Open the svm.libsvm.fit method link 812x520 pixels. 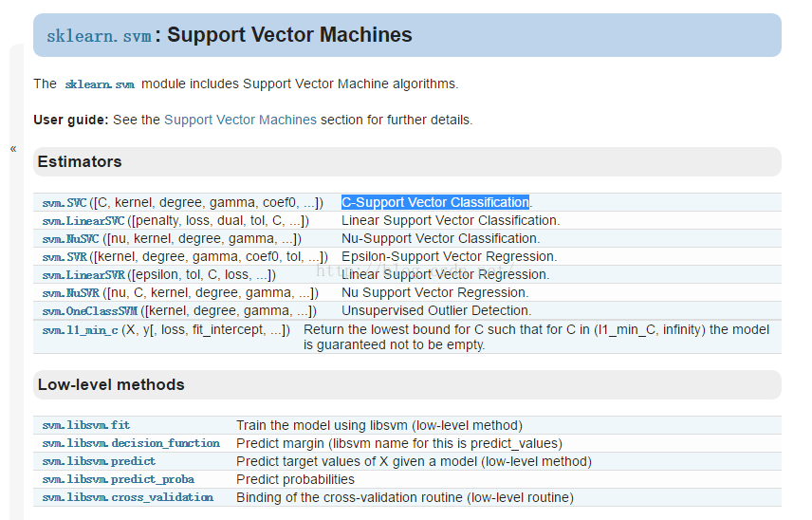pyautogui.click(x=86, y=425)
